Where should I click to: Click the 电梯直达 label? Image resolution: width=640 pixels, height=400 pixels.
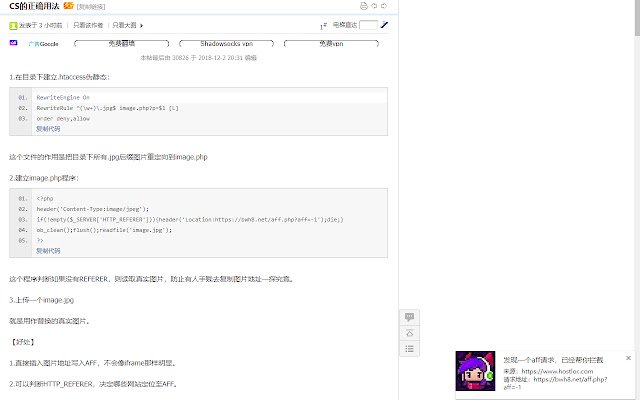click(345, 25)
